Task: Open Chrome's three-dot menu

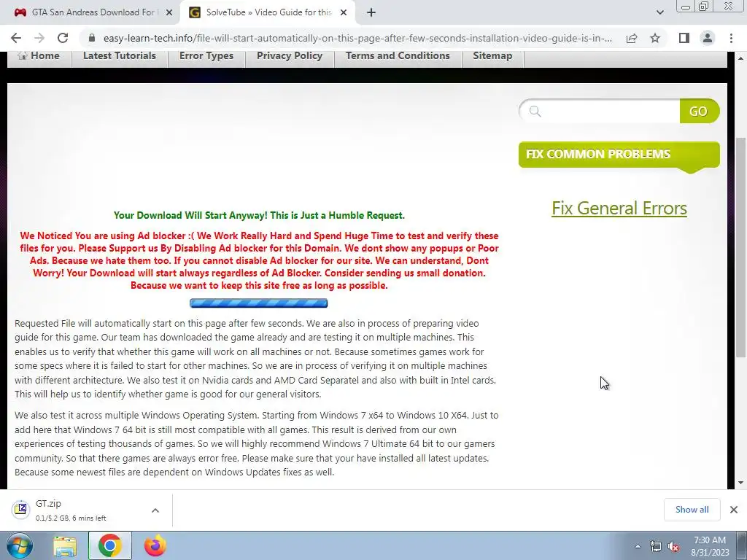Action: (731, 38)
